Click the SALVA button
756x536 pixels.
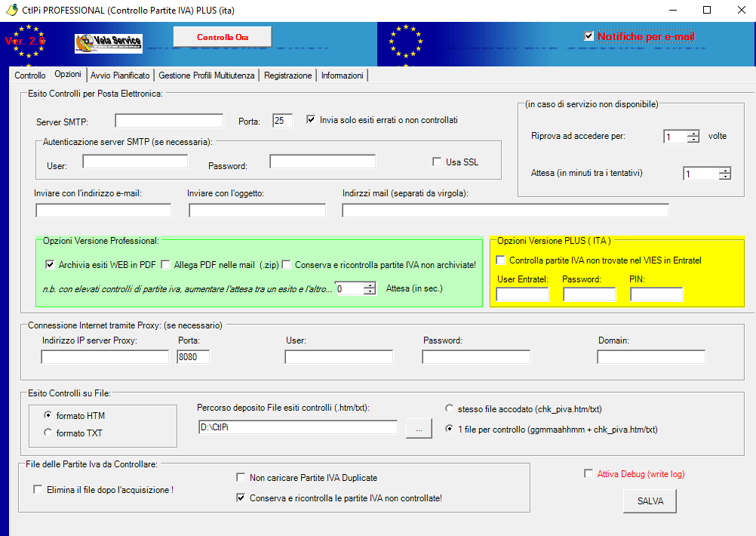click(x=650, y=501)
